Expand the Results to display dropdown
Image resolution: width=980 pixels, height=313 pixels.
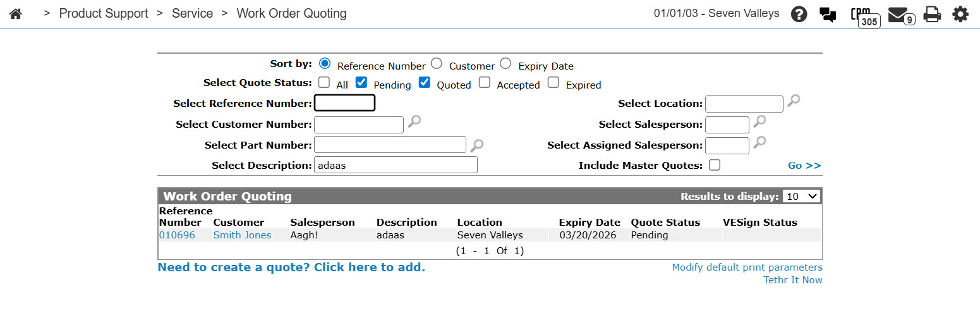click(x=801, y=197)
